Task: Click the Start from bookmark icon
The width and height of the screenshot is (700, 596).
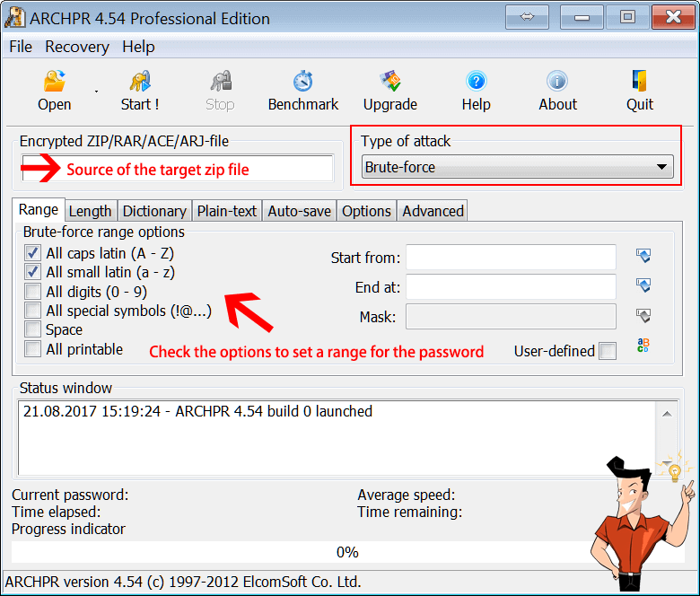Action: tap(643, 256)
